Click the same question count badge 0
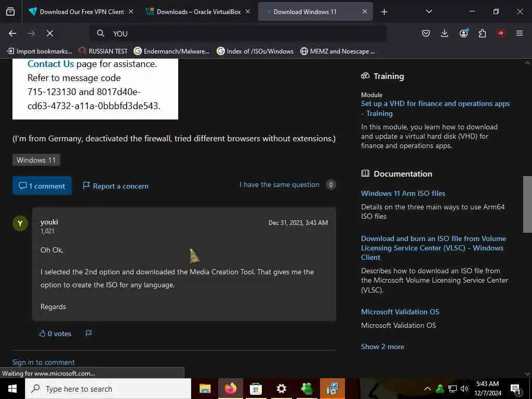The height and width of the screenshot is (399, 532). [331, 184]
